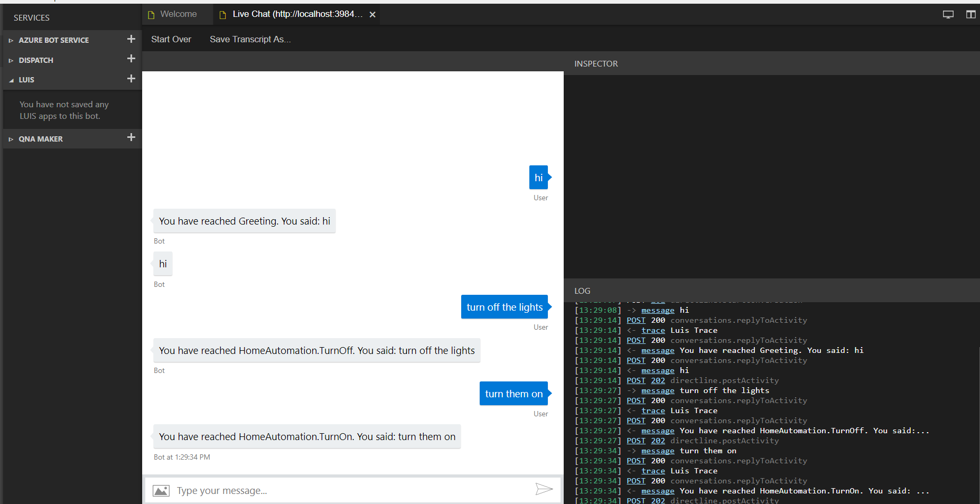Expand the DISPATCH section
980x504 pixels.
pos(11,60)
